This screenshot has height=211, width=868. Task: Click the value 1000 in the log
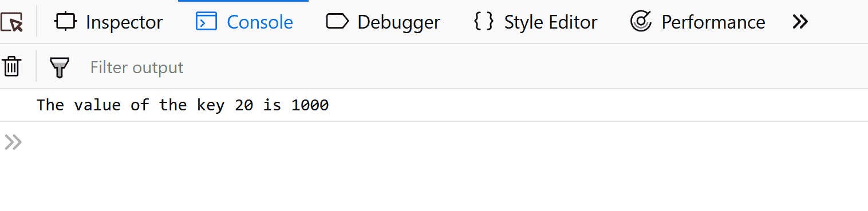point(310,105)
